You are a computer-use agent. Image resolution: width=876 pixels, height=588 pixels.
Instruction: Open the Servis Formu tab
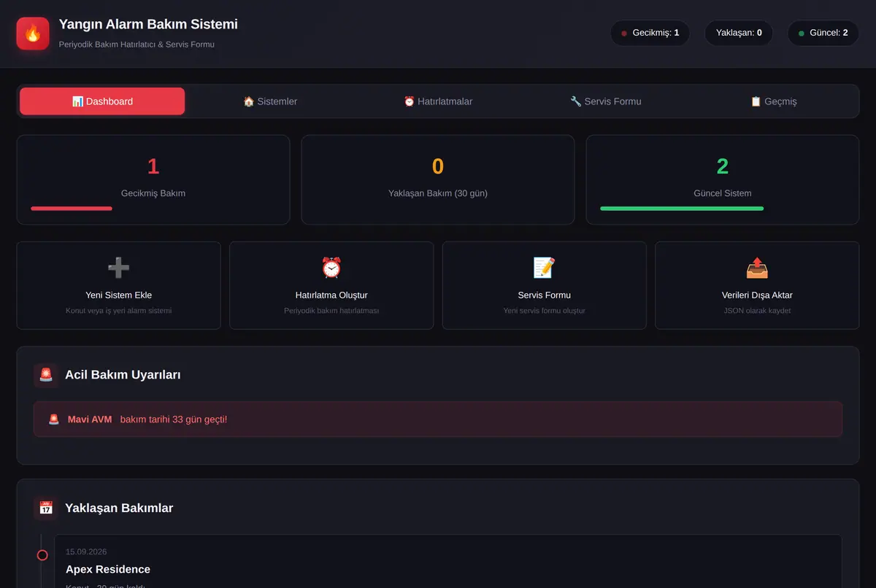[x=606, y=101]
